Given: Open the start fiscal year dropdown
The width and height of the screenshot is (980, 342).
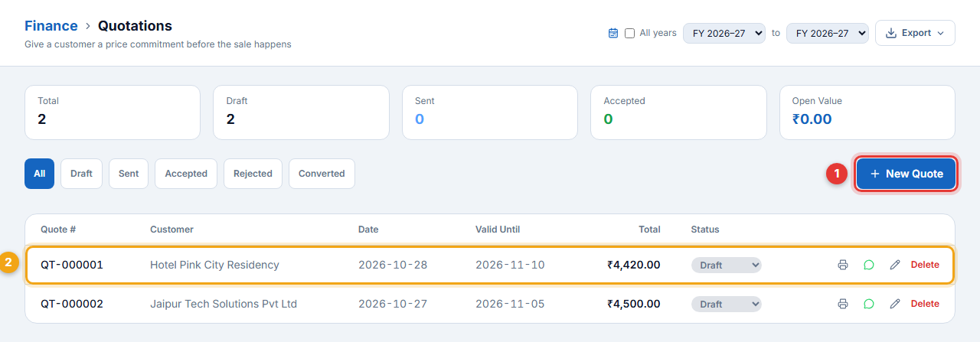Looking at the screenshot, I should tap(724, 33).
